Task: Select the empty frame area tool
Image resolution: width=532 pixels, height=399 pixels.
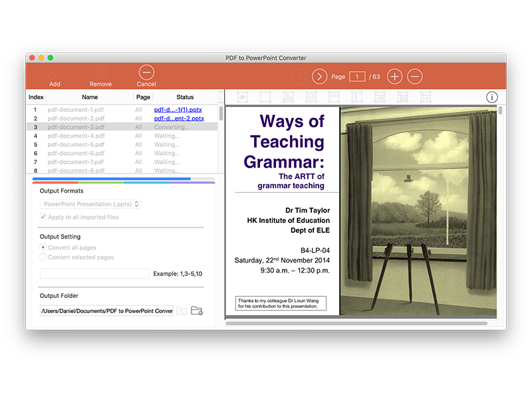Action: (x=265, y=97)
